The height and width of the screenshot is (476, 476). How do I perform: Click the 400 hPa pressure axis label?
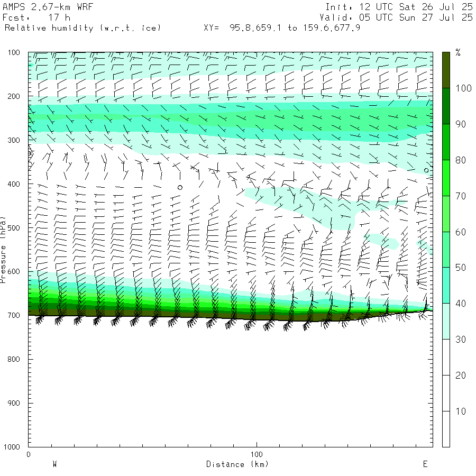tap(14, 184)
